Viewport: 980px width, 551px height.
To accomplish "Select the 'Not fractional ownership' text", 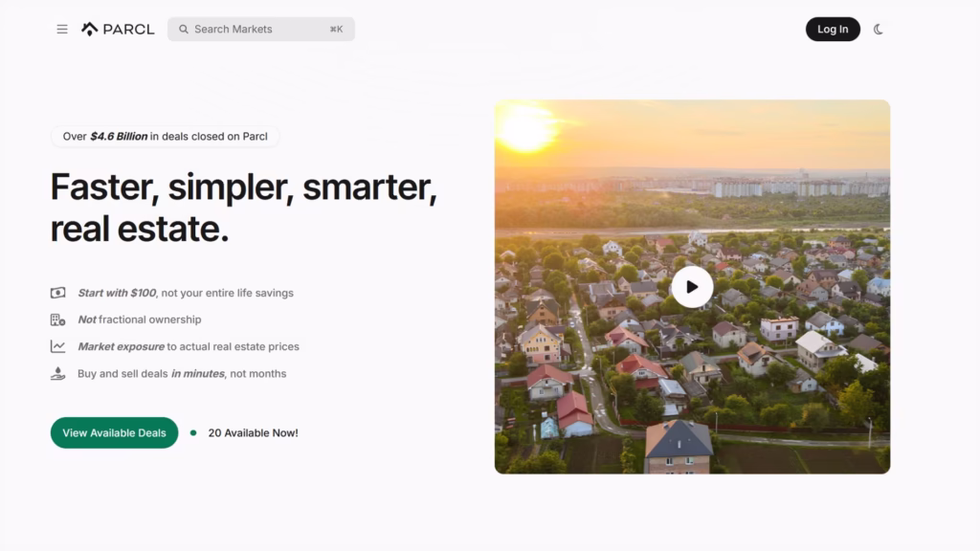I will pos(140,320).
